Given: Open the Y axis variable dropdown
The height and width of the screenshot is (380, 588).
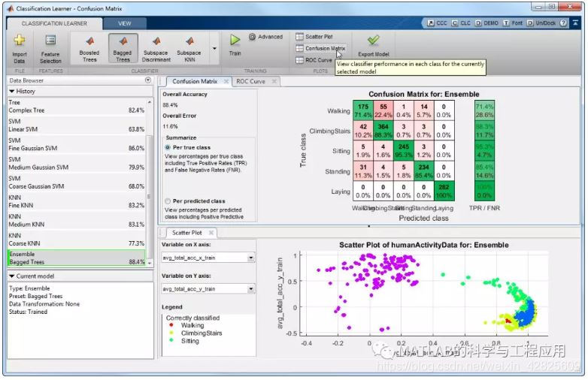Looking at the screenshot, I should pos(251,289).
